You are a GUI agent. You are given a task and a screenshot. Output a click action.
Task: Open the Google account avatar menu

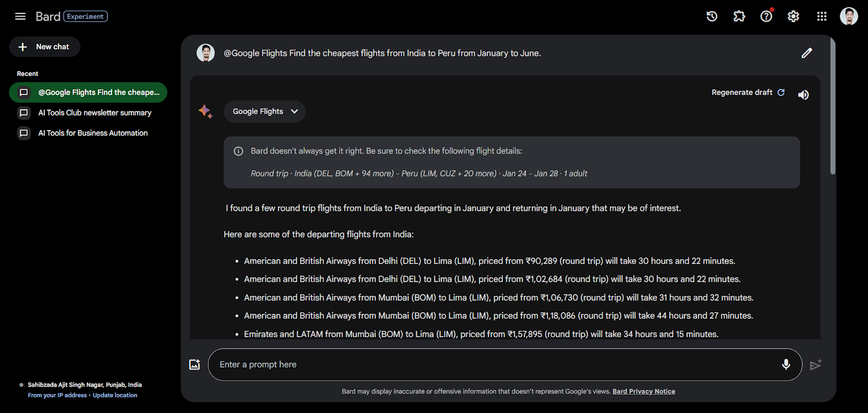(x=848, y=16)
